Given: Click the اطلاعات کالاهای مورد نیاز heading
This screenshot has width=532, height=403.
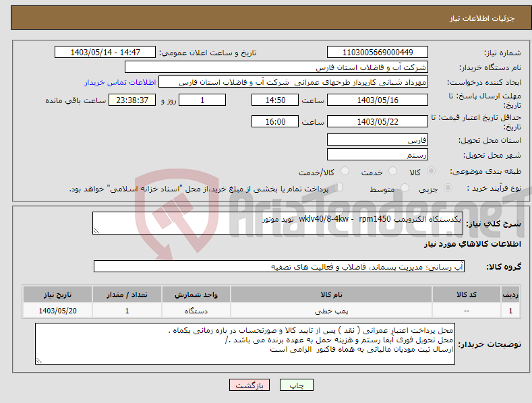Looking at the screenshot, I should [x=472, y=244].
